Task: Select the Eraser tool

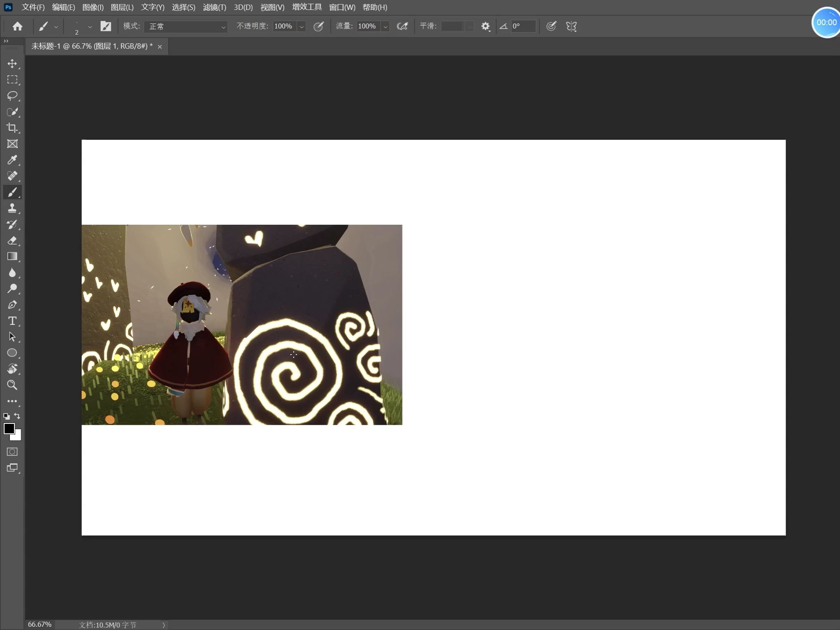Action: [x=12, y=240]
